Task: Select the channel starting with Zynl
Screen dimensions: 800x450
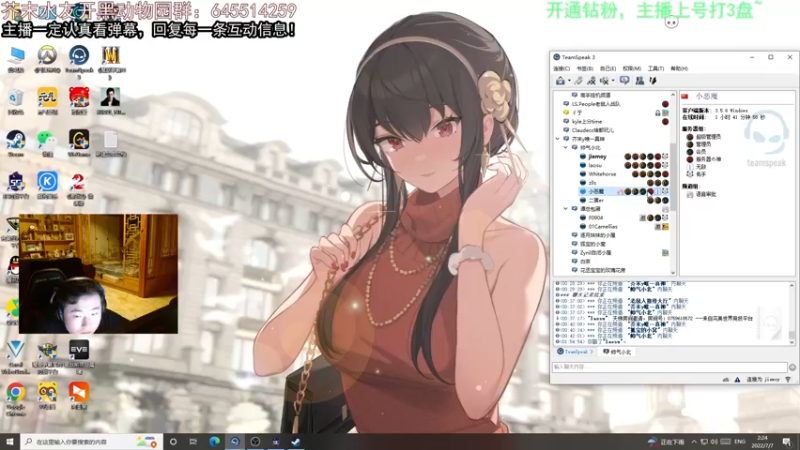Action: [x=595, y=253]
